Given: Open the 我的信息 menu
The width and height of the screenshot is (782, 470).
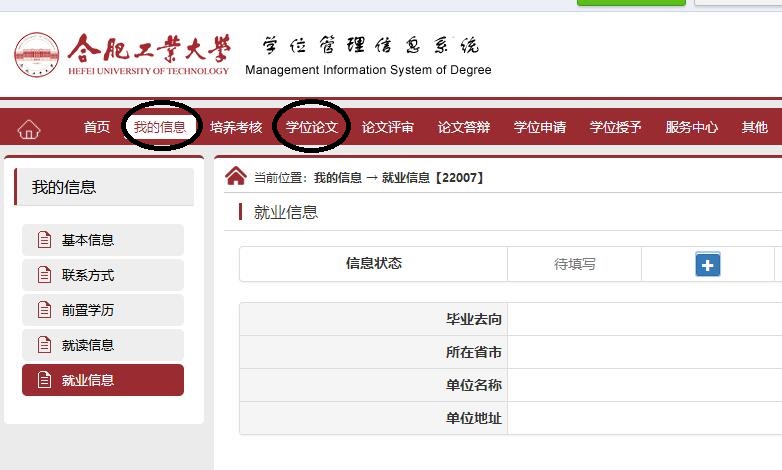Looking at the screenshot, I should coord(160,128).
